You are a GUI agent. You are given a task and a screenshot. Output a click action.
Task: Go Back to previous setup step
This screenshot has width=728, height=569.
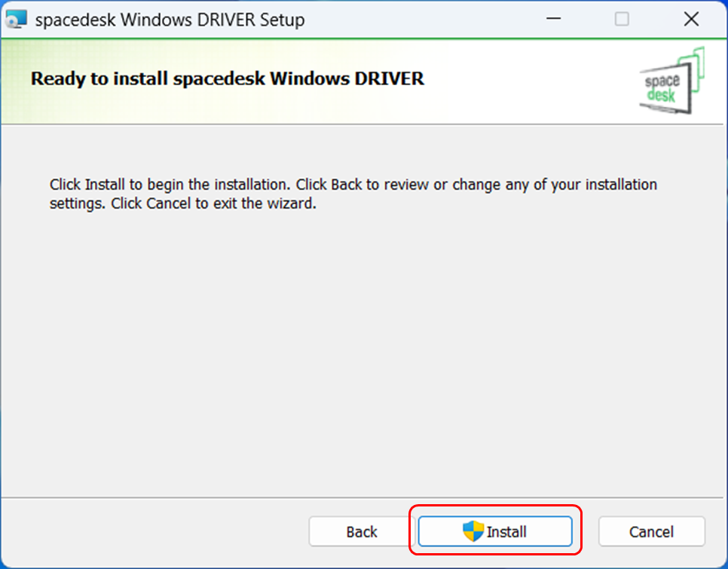[x=361, y=531]
